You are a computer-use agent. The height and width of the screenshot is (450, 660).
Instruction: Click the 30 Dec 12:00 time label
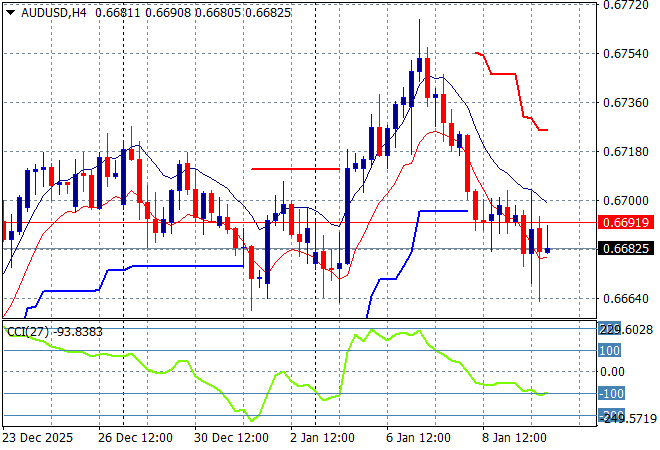point(232,437)
